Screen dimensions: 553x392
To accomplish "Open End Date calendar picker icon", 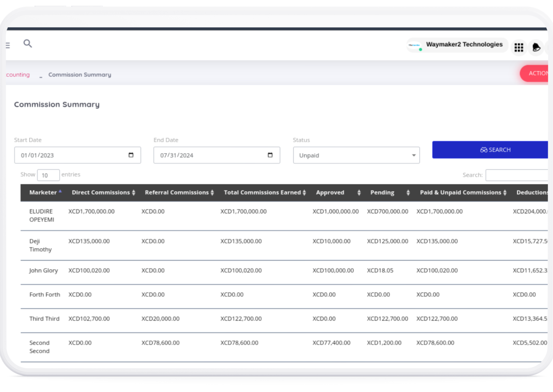I will [x=270, y=155].
